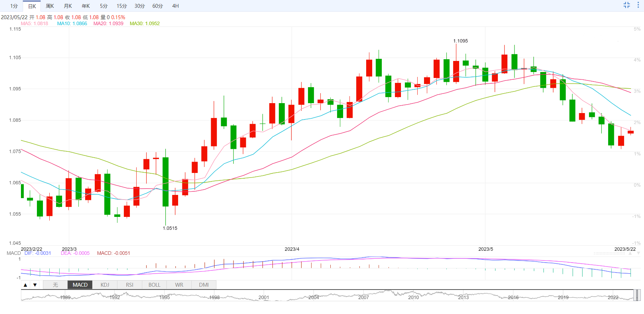Screen dimensions: 644x314
Task: Open the 月K monthly chart tab
Action: (x=68, y=6)
